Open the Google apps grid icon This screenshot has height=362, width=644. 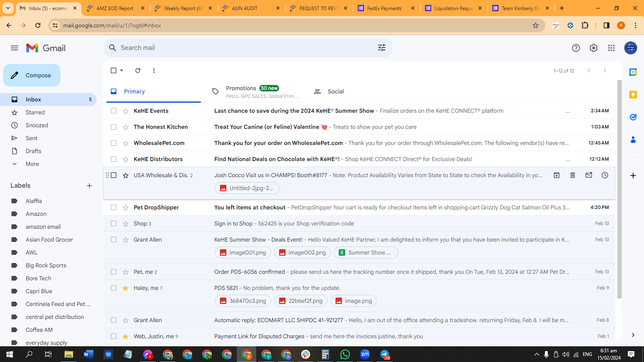point(611,48)
